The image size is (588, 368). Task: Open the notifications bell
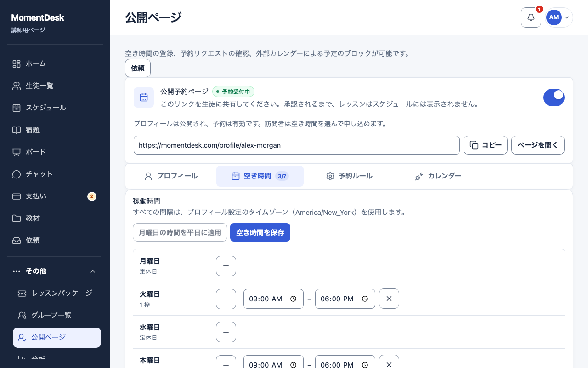pyautogui.click(x=531, y=17)
